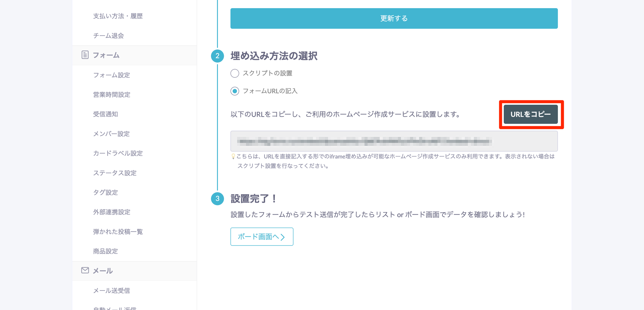The image size is (644, 310).
Task: Click the テスト送信 completion description text
Action: 378,215
